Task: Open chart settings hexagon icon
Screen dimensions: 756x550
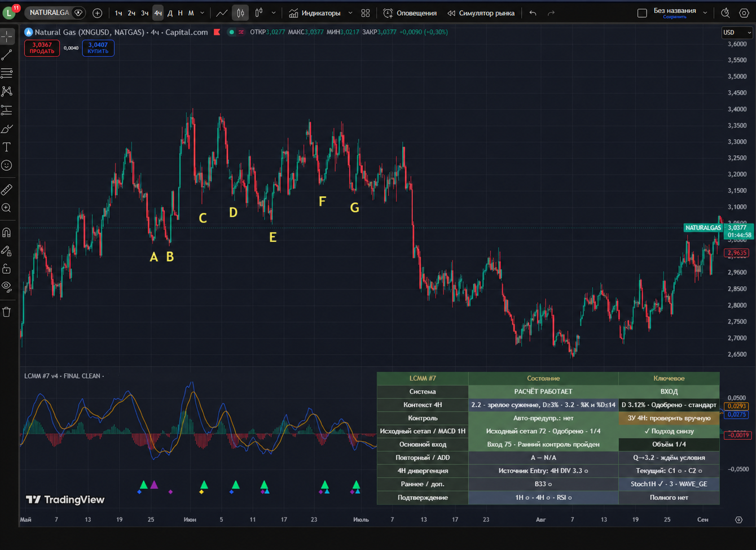Action: coord(744,12)
